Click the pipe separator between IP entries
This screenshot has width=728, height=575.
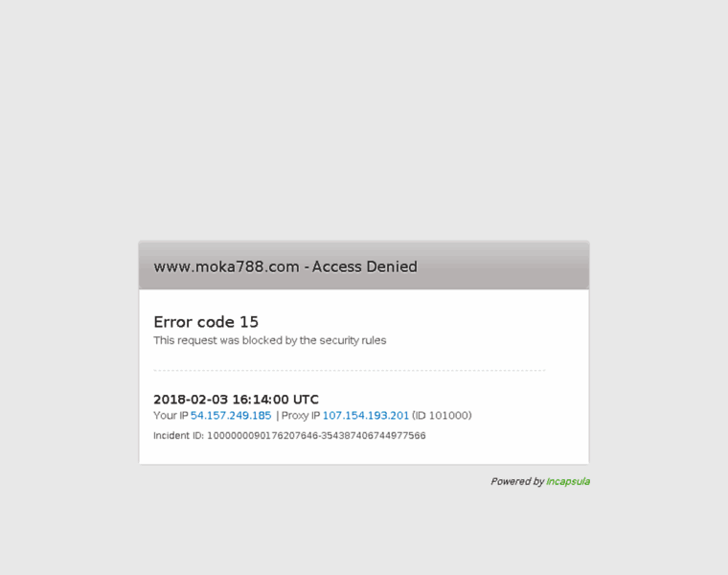[278, 415]
